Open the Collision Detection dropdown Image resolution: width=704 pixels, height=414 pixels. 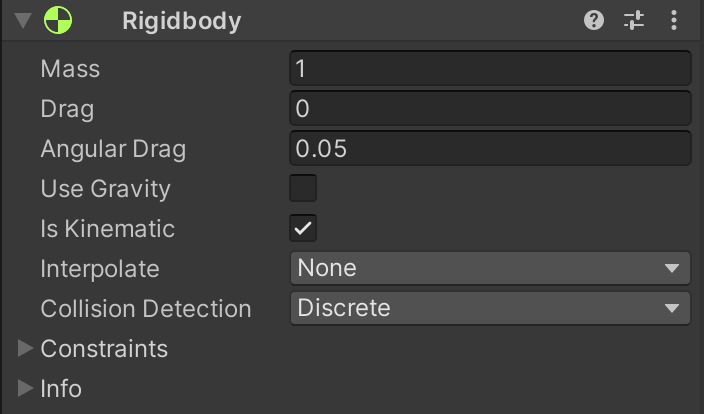[490, 308]
